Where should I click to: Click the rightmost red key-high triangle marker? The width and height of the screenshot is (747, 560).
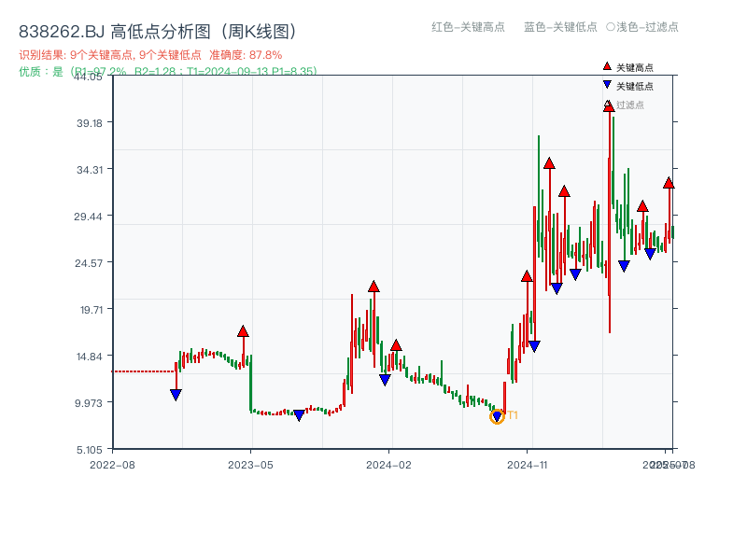coord(669,184)
